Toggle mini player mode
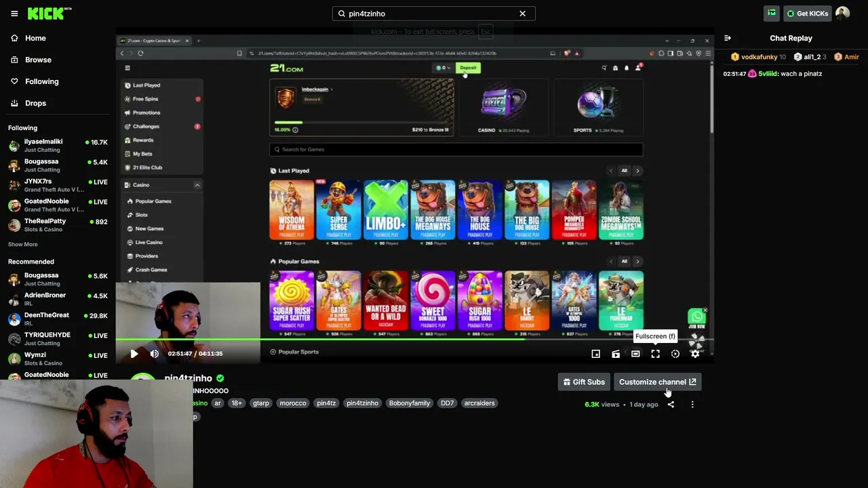Image resolution: width=868 pixels, height=488 pixels. (595, 354)
